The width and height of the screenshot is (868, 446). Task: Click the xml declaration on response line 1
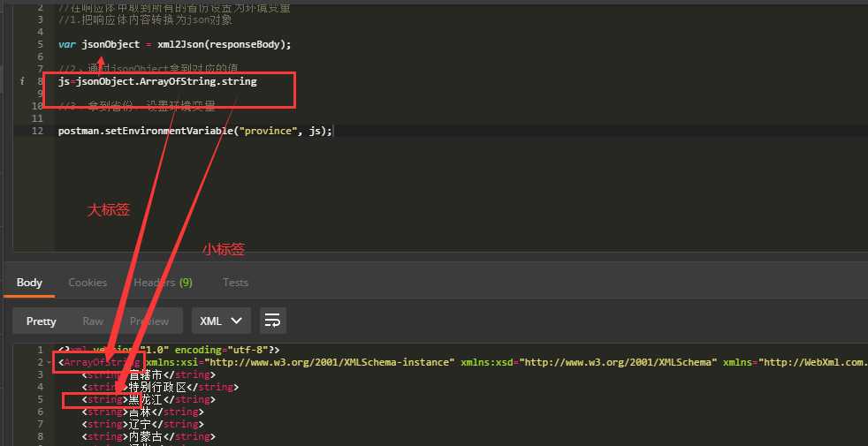170,350
